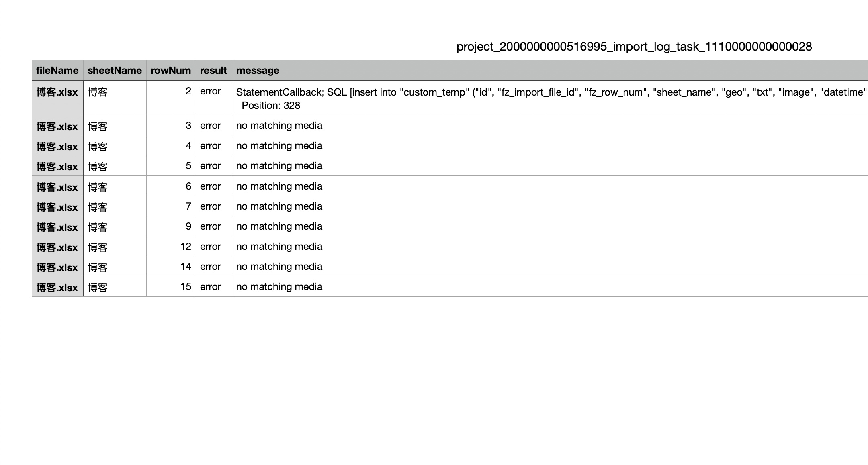This screenshot has height=465, width=868.
Task: Select the result column header
Action: [213, 70]
